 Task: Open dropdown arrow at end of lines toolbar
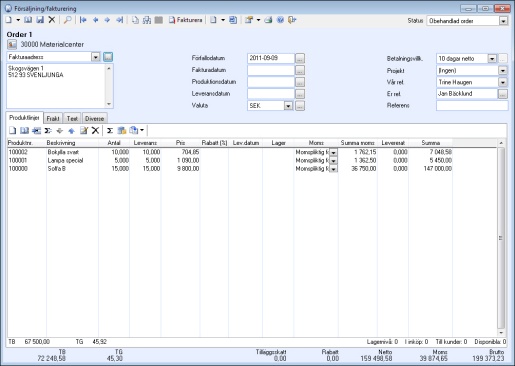coord(142,130)
